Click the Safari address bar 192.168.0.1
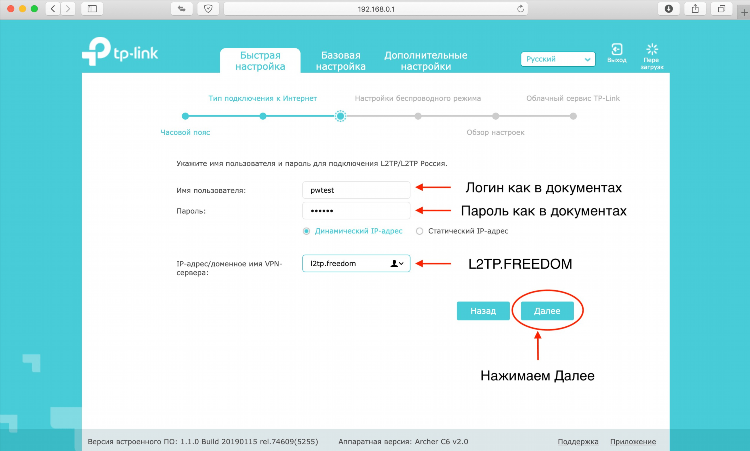The height and width of the screenshot is (451, 750). 375,9
